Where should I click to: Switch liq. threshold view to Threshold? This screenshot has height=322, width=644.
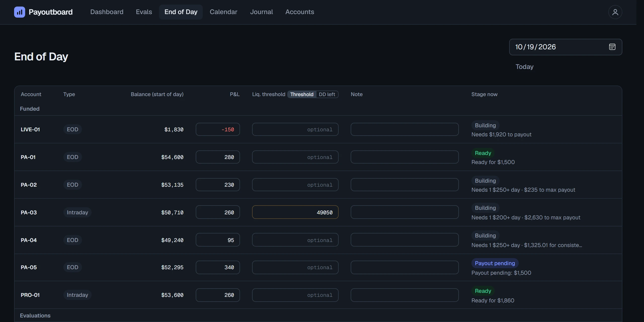coord(302,94)
